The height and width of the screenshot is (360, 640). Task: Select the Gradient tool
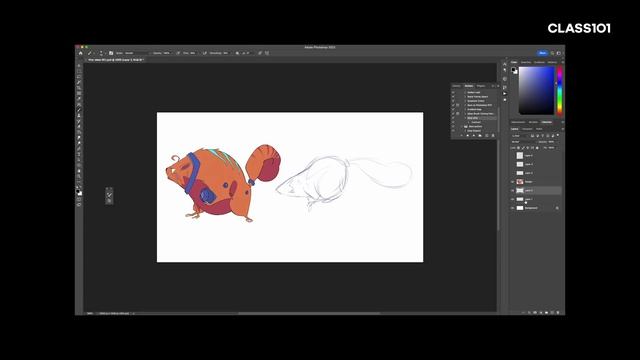[x=79, y=132]
